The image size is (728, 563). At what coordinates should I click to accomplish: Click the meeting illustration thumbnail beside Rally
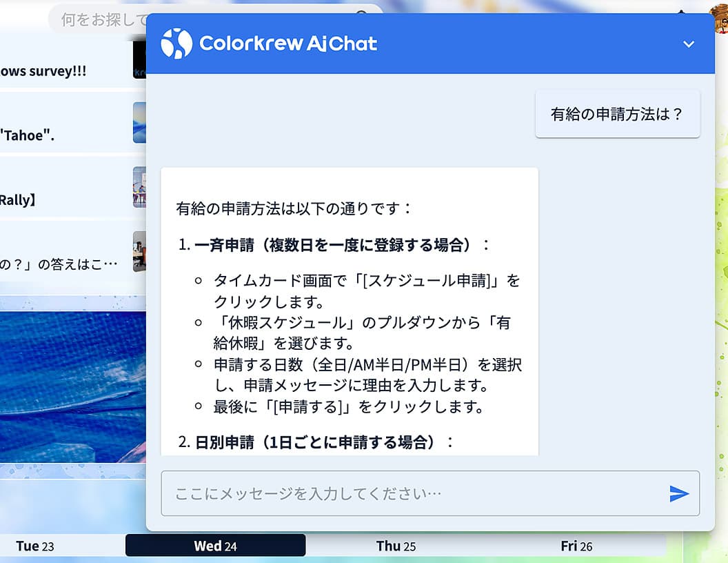pyautogui.click(x=139, y=187)
